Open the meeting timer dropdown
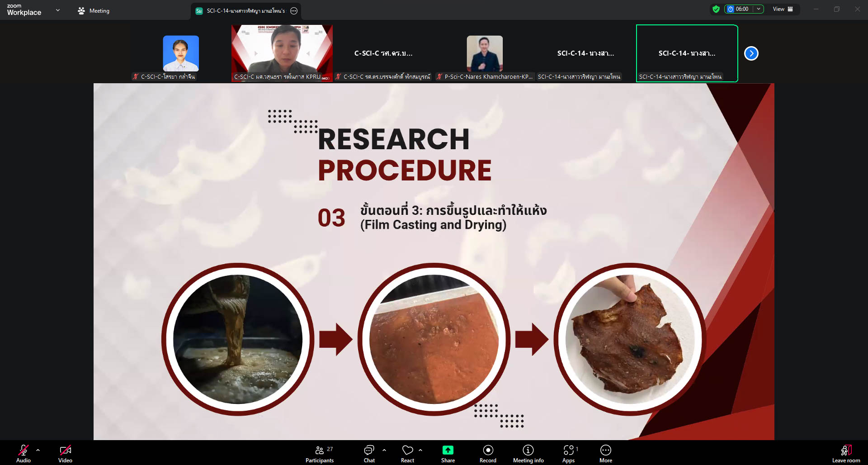This screenshot has width=868, height=465. (x=758, y=9)
